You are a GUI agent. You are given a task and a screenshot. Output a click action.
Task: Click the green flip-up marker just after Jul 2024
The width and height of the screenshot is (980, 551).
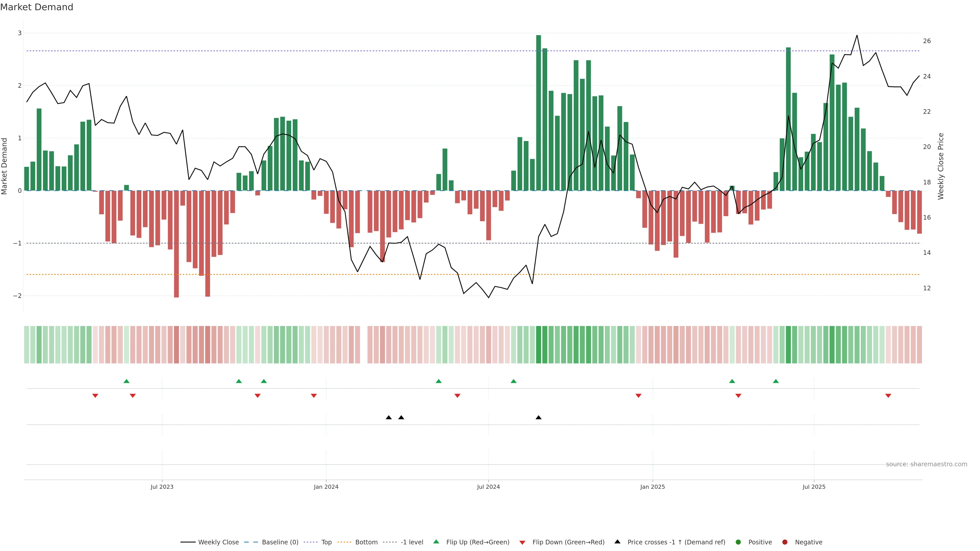pos(513,381)
